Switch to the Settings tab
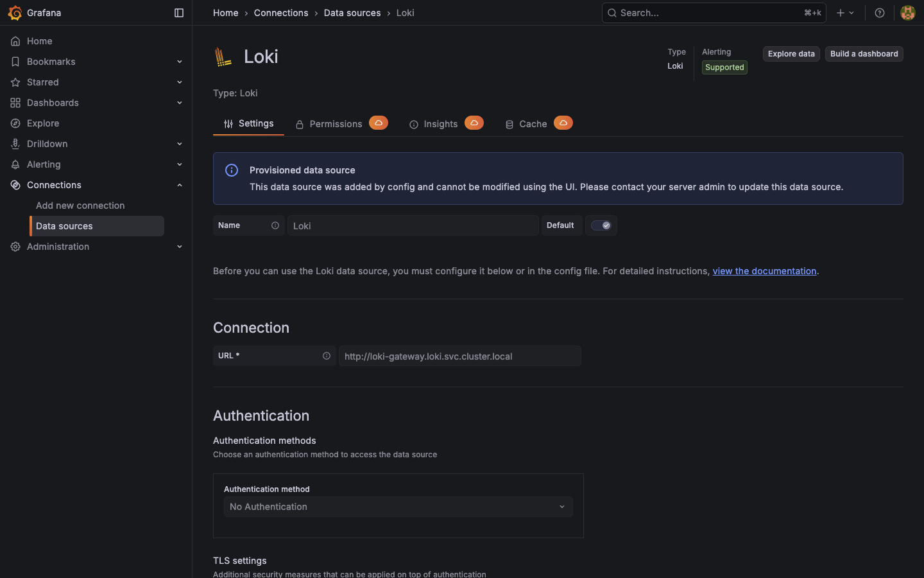 point(248,123)
